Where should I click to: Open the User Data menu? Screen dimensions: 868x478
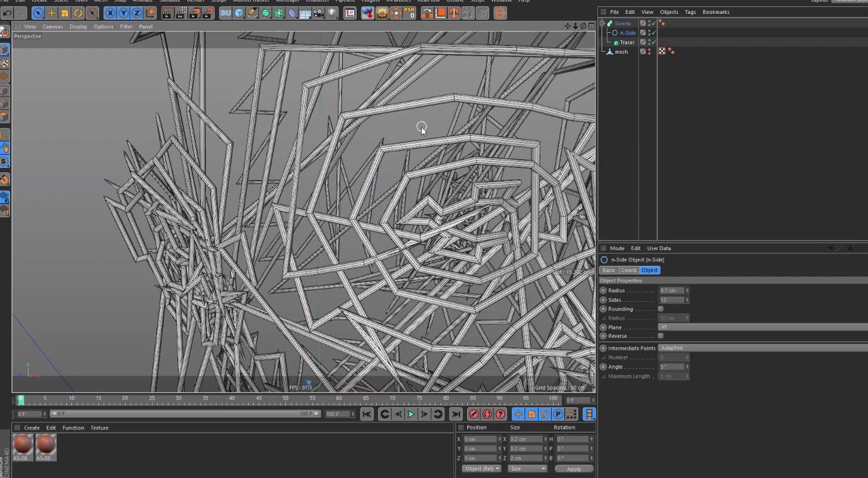(659, 248)
